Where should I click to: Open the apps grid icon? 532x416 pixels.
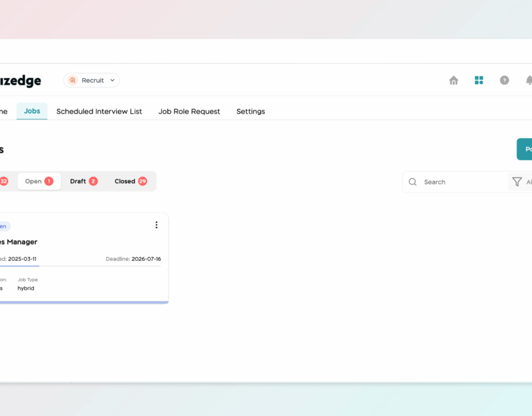tap(479, 80)
